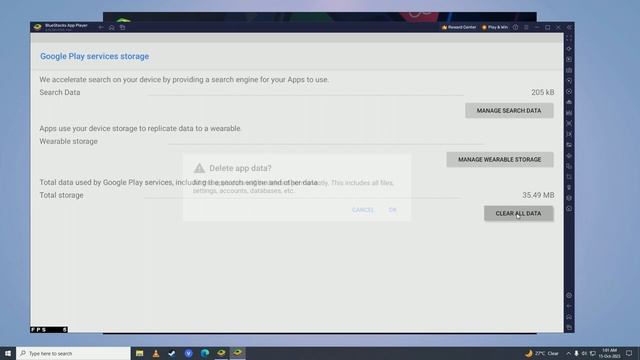Open Play & Win in title bar

tap(495, 27)
